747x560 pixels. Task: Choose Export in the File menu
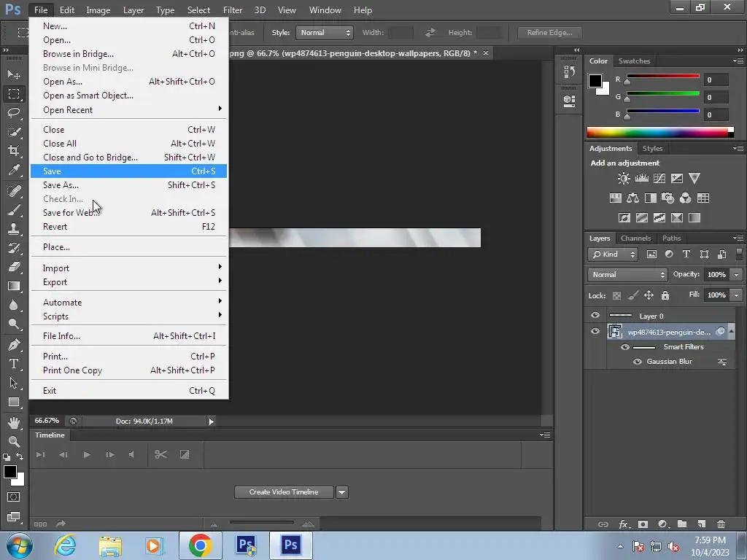[x=128, y=282]
